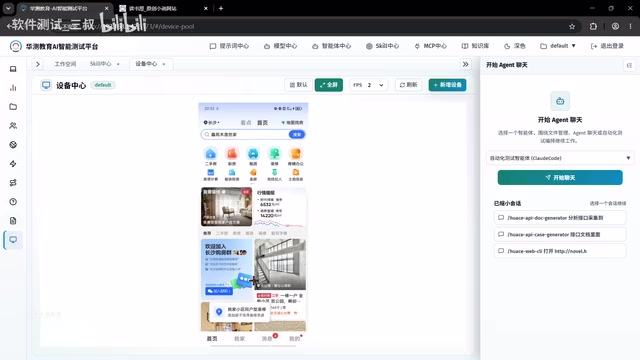The height and width of the screenshot is (360, 640).
Task: Select the circular icon above the document sidebar icon
Action: [x=13, y=202]
